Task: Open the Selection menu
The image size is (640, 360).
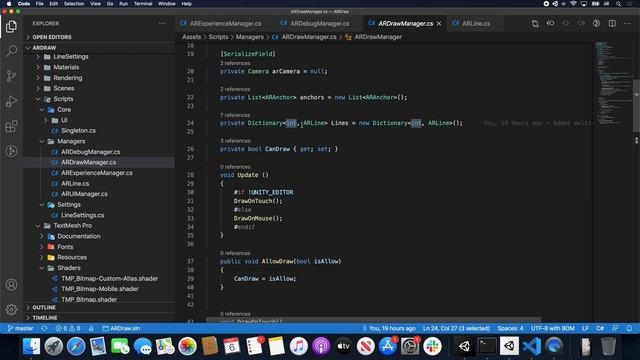Action: click(x=74, y=4)
